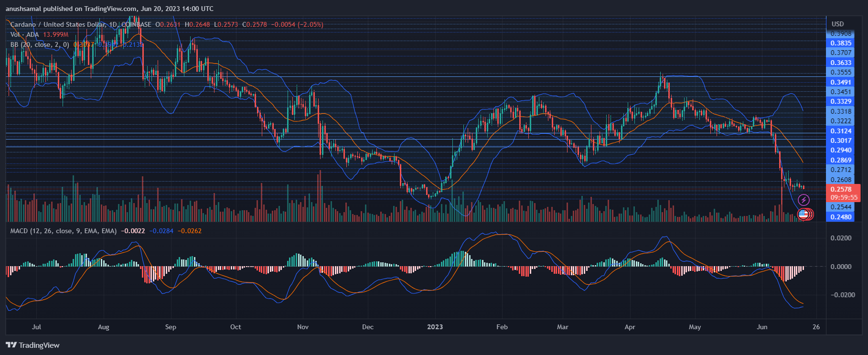
Task: Click the 2023 year marker on time axis
Action: [x=435, y=327]
